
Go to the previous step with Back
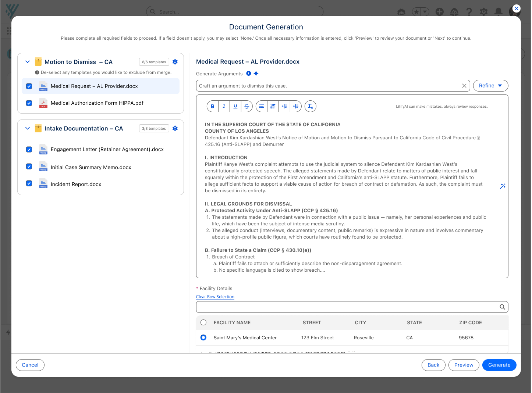click(x=433, y=365)
